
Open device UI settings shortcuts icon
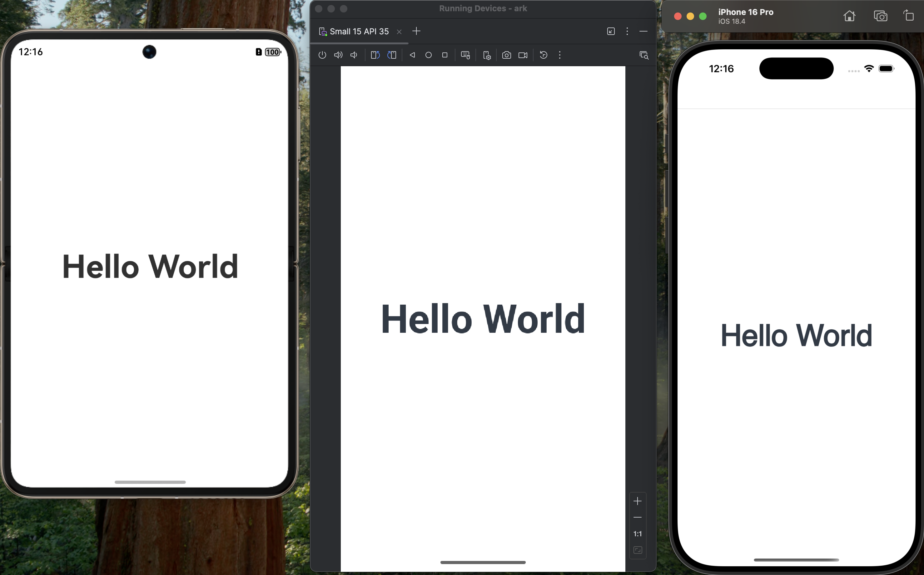487,56
